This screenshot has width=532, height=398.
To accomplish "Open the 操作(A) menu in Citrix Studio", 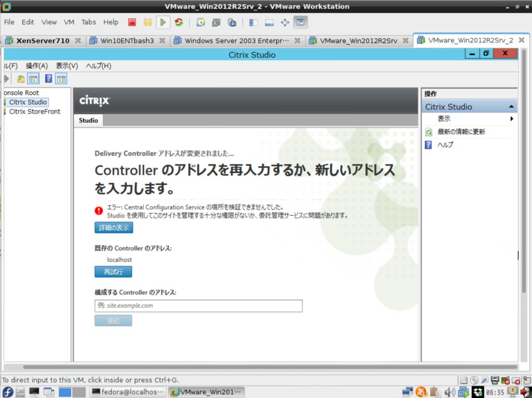I will 37,66.
